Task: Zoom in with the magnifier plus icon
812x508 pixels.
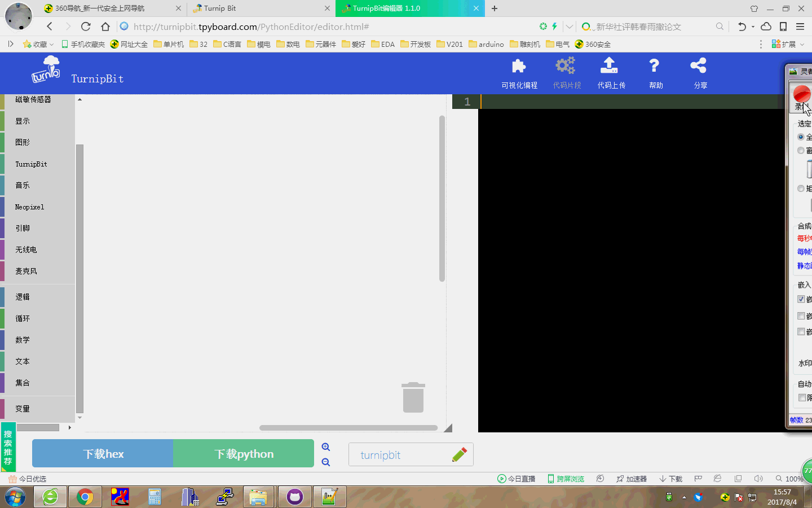Action: (x=326, y=447)
